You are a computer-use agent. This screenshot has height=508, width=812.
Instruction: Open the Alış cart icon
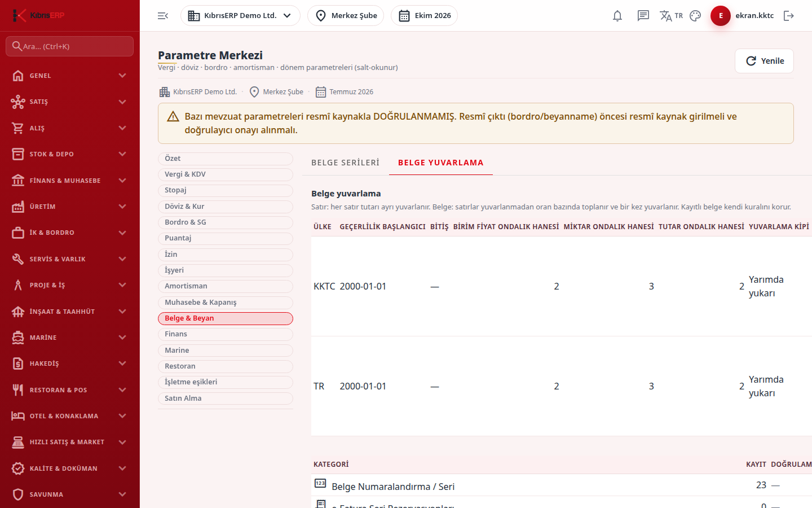click(18, 128)
